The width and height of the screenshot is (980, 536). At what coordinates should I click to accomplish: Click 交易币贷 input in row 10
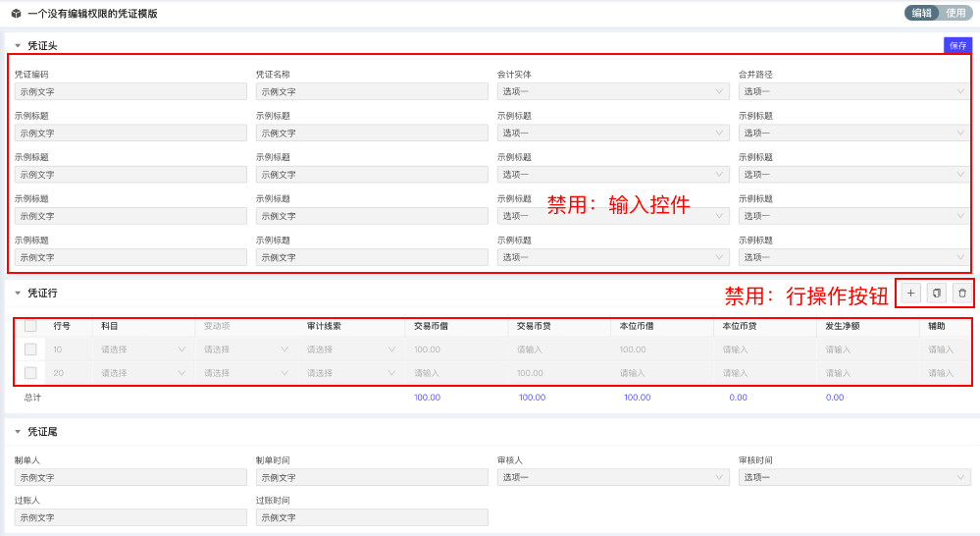pyautogui.click(x=556, y=348)
